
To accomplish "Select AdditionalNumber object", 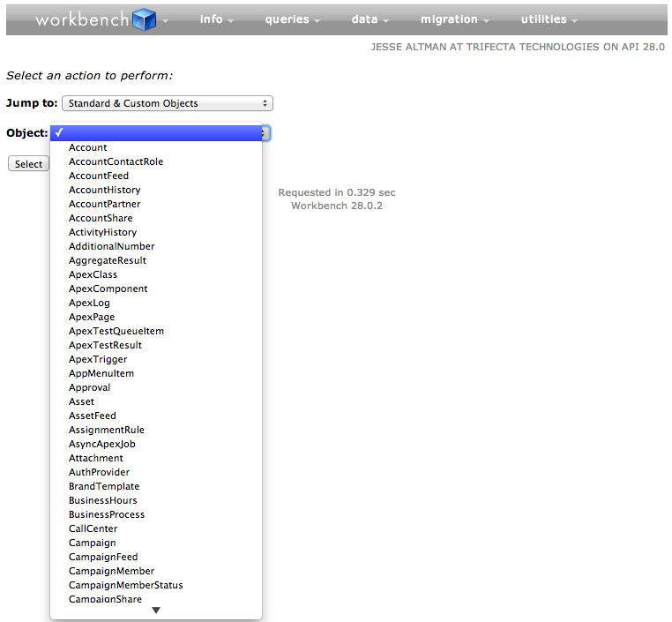I will [156, 246].
